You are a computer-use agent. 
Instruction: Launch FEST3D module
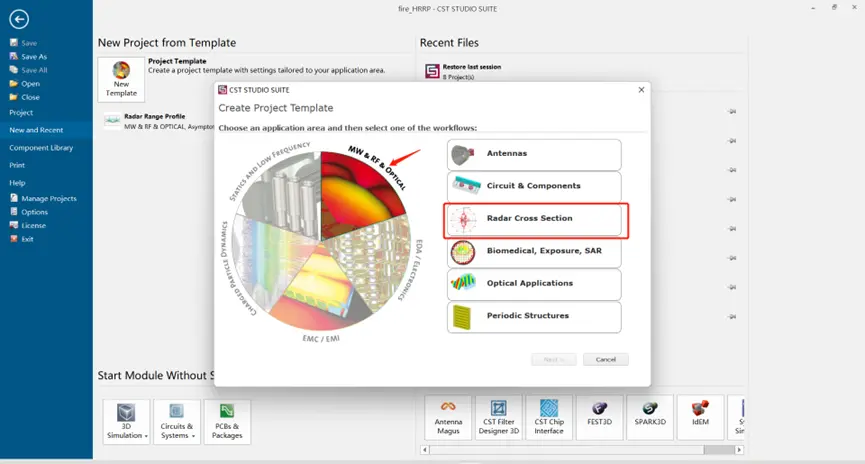click(599, 418)
